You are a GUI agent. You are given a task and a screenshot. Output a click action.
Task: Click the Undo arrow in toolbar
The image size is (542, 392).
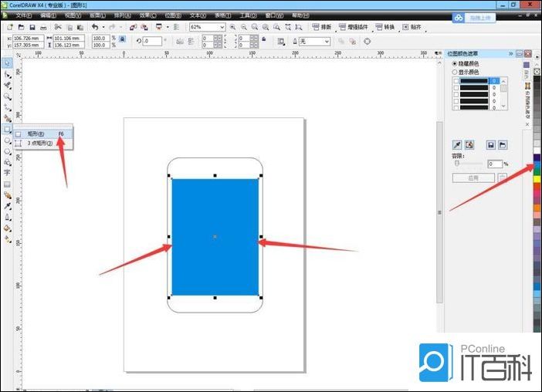pos(94,27)
